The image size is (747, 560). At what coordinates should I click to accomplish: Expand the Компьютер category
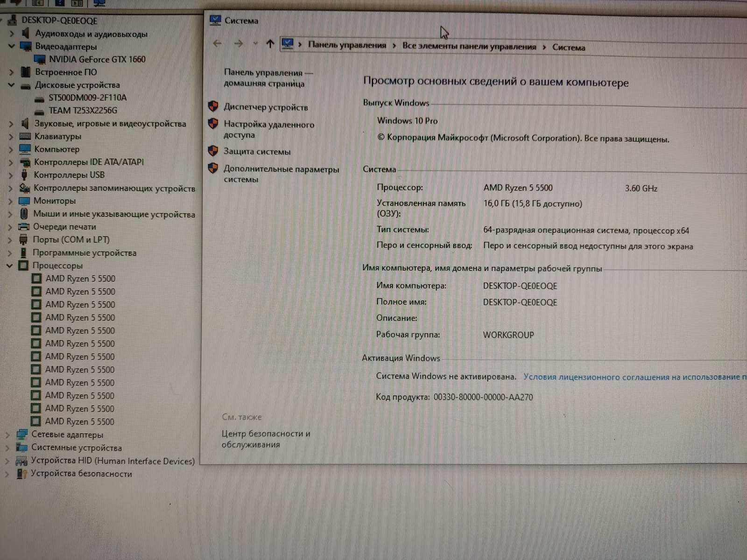click(11, 149)
